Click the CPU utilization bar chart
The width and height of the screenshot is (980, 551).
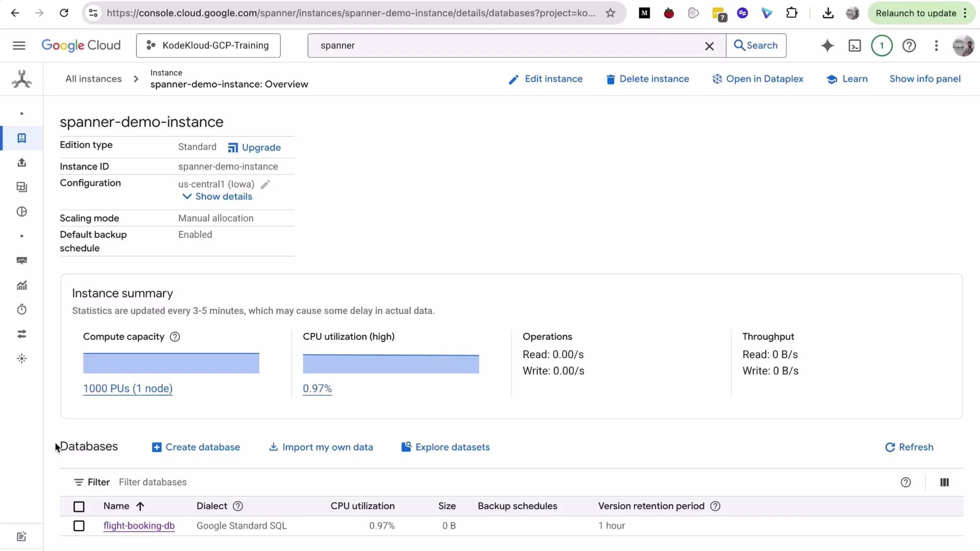391,364
